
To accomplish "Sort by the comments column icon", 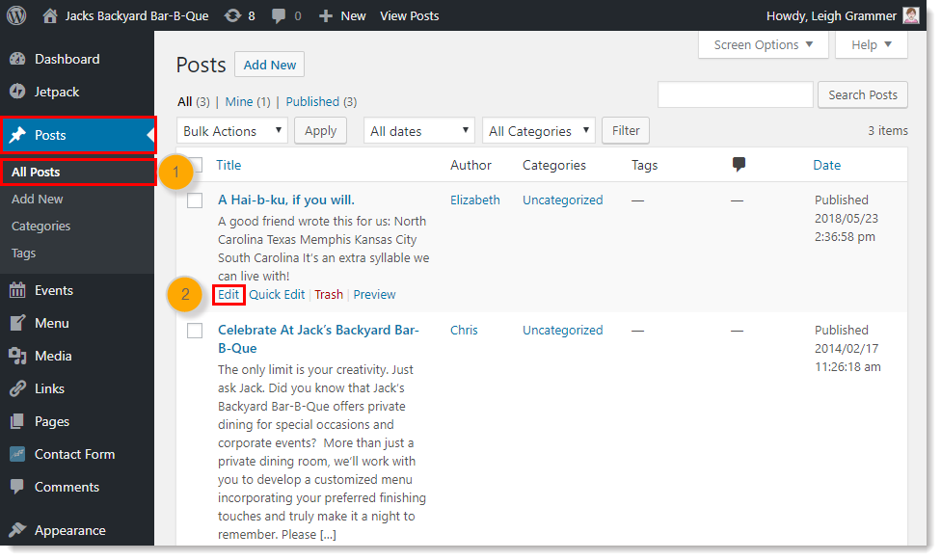I will point(739,164).
